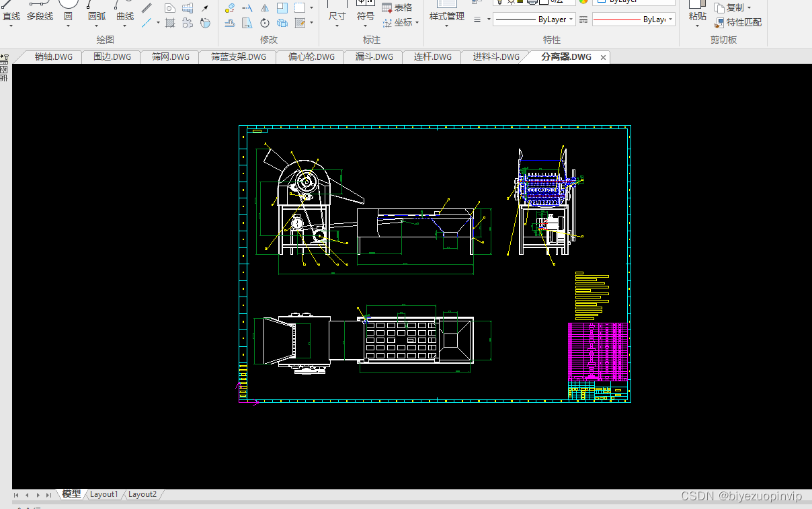Open the linetype ByLayer dropdown

(572, 19)
